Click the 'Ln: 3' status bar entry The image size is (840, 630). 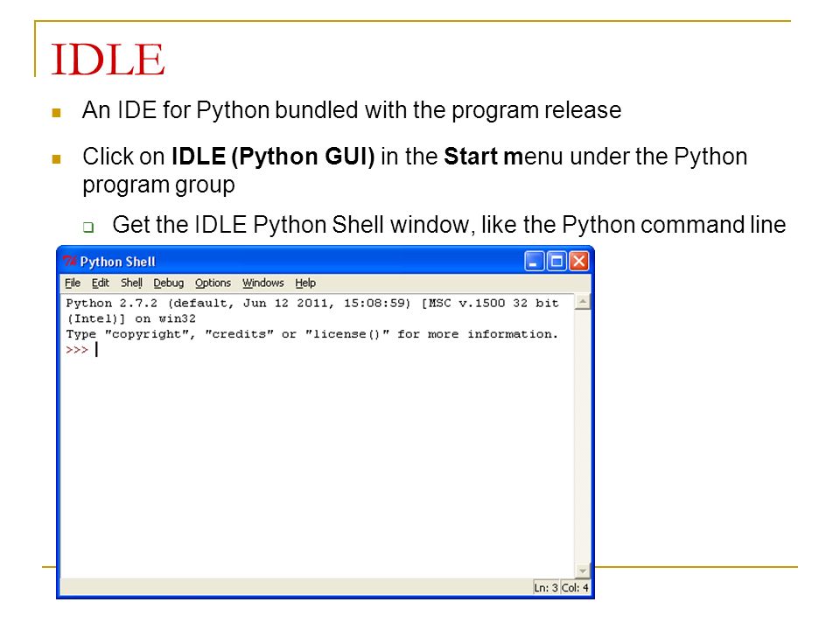pyautogui.click(x=546, y=588)
